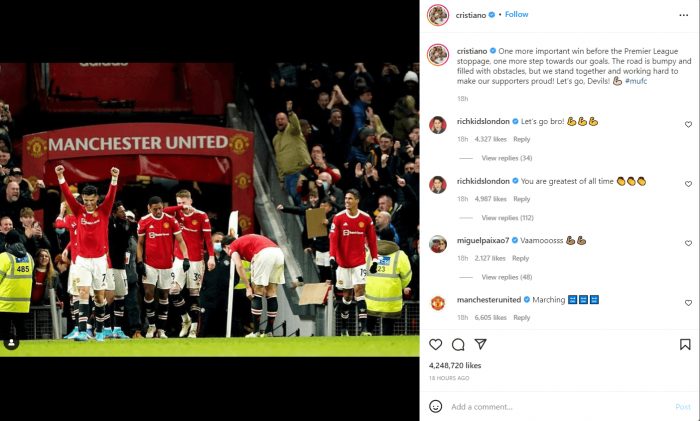This screenshot has height=421, width=700.
Task: Open the three-dot more options menu
Action: tap(683, 15)
